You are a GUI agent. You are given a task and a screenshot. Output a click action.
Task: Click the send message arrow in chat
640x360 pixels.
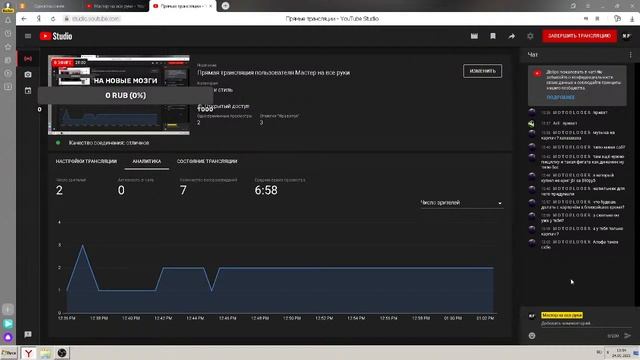tap(628, 336)
